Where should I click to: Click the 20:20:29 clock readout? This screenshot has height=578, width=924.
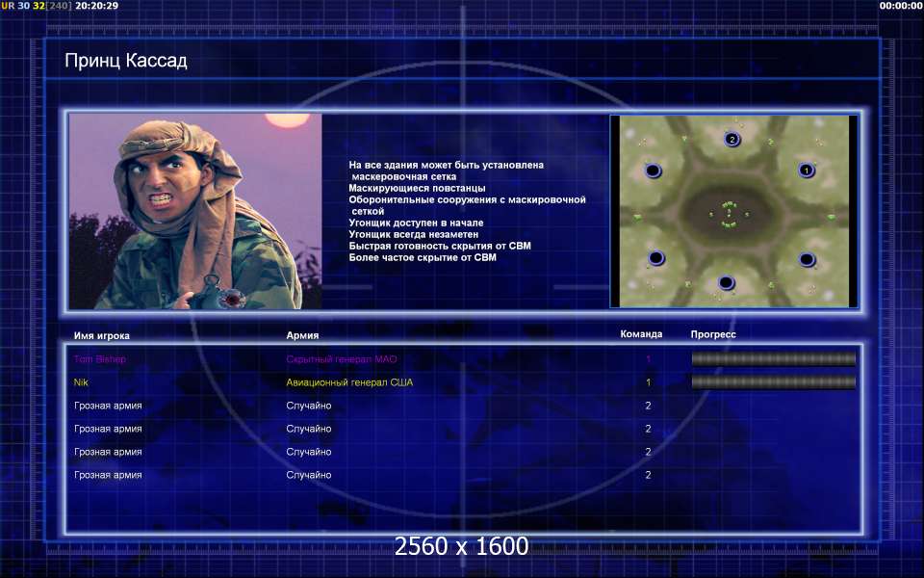click(x=96, y=6)
